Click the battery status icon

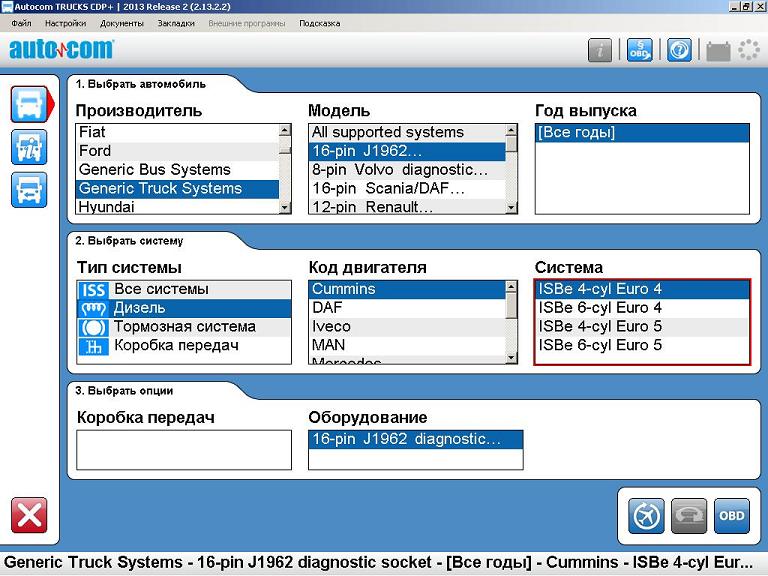click(718, 51)
